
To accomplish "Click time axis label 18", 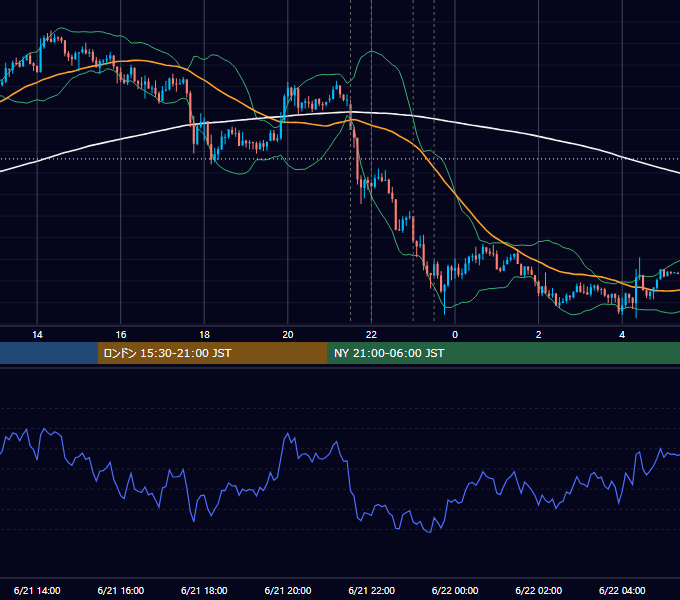I will click(x=204, y=335).
